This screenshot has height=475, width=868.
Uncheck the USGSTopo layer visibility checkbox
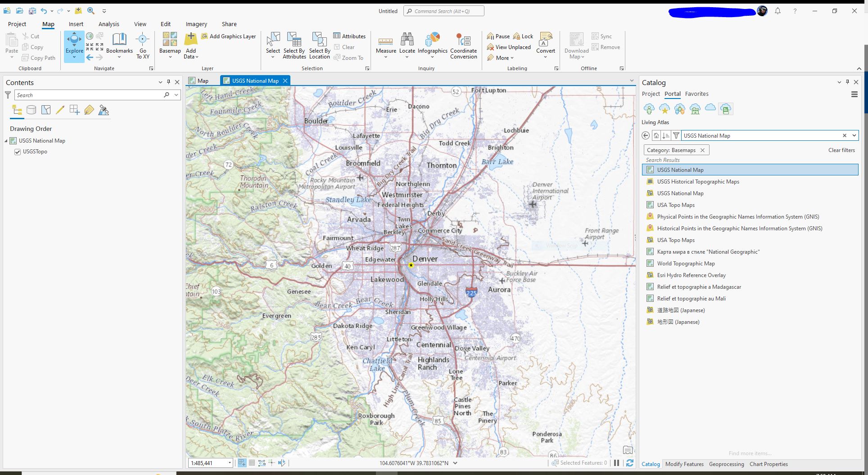(17, 152)
